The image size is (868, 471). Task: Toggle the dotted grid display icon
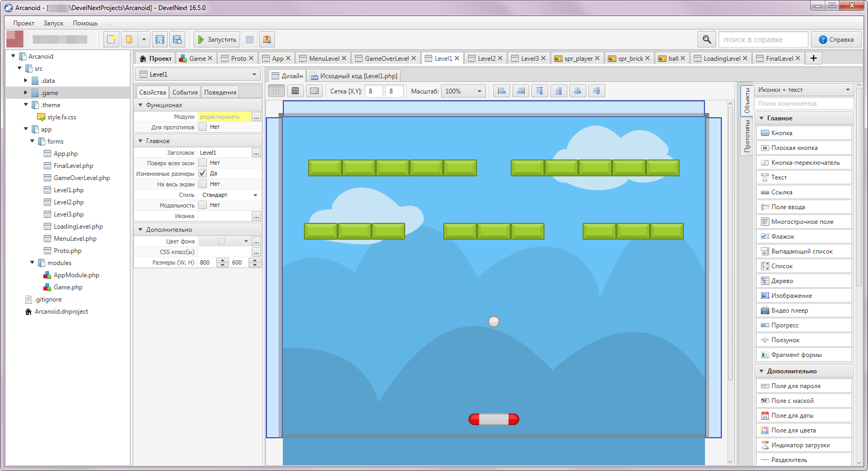point(276,91)
